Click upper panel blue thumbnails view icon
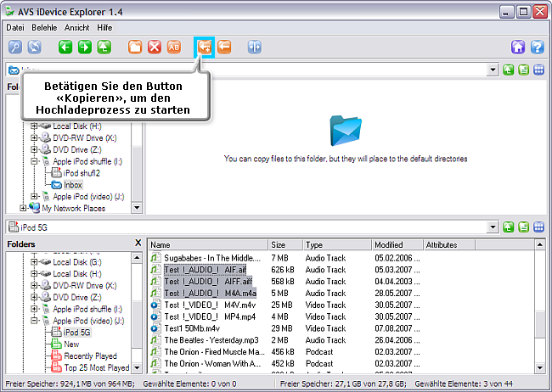 [539, 70]
